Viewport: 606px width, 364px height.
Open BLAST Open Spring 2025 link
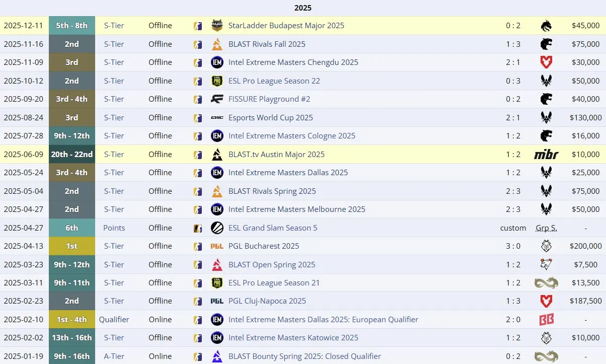click(x=272, y=265)
